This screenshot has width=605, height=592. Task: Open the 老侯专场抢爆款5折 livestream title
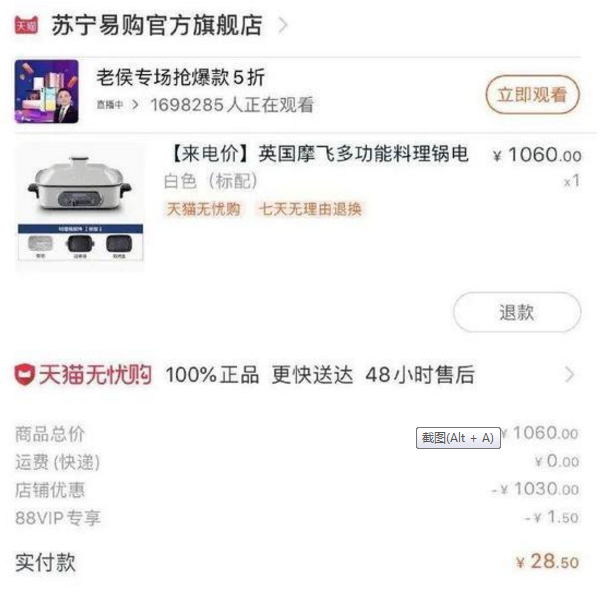[x=180, y=77]
